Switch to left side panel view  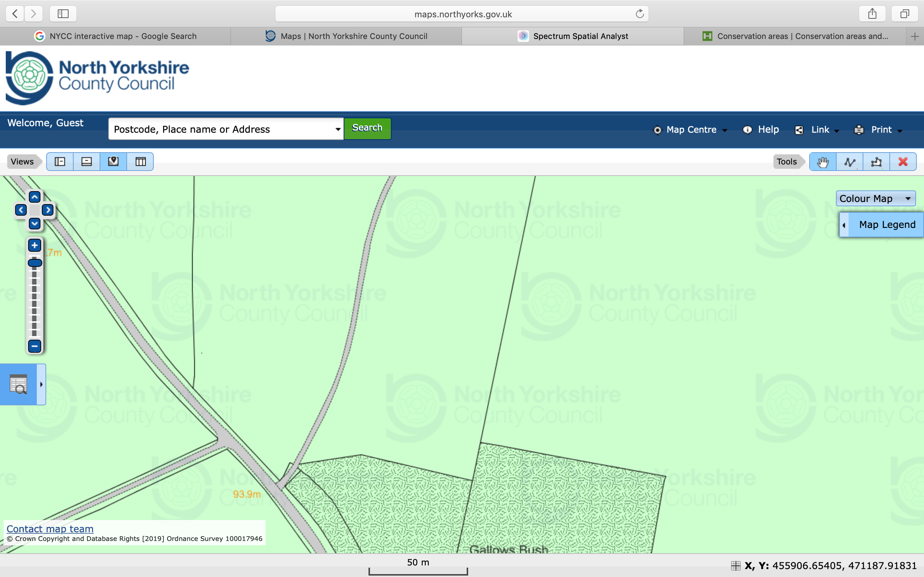coord(60,162)
